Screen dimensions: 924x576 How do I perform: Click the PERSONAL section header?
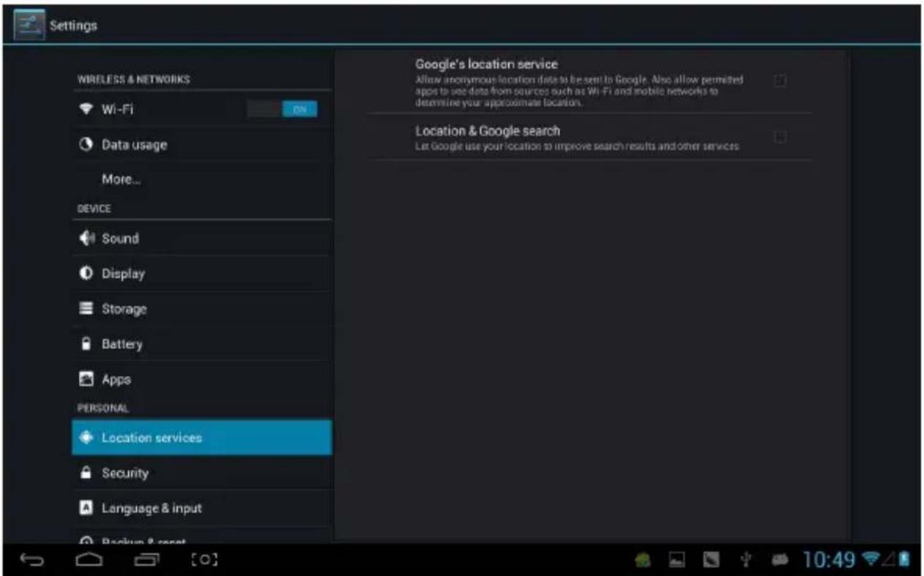point(103,407)
